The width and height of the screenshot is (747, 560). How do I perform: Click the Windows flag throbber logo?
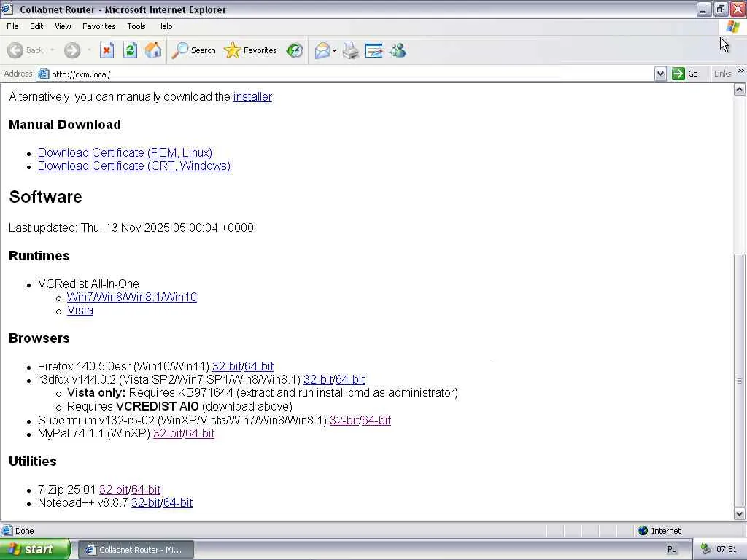732,27
